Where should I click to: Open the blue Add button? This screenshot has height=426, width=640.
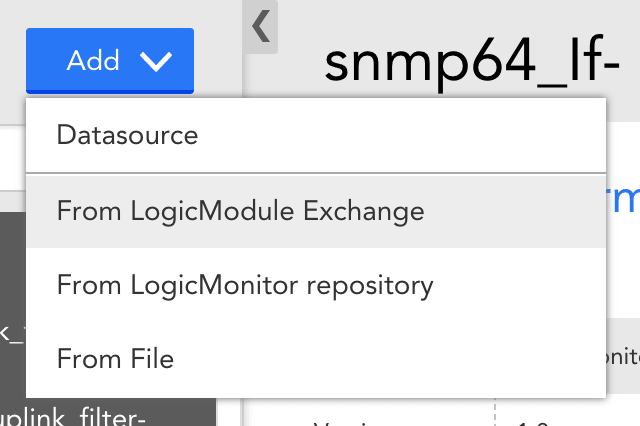110,61
